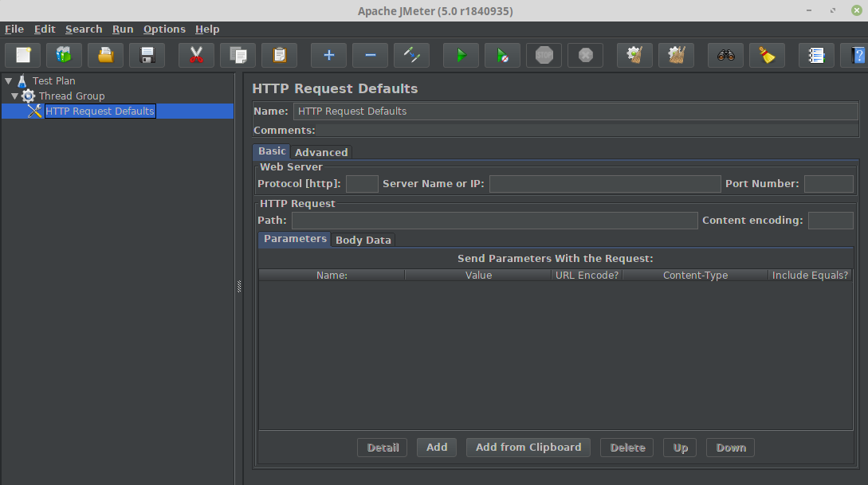Click the split pane divider handle
The width and height of the screenshot is (868, 485).
[239, 287]
